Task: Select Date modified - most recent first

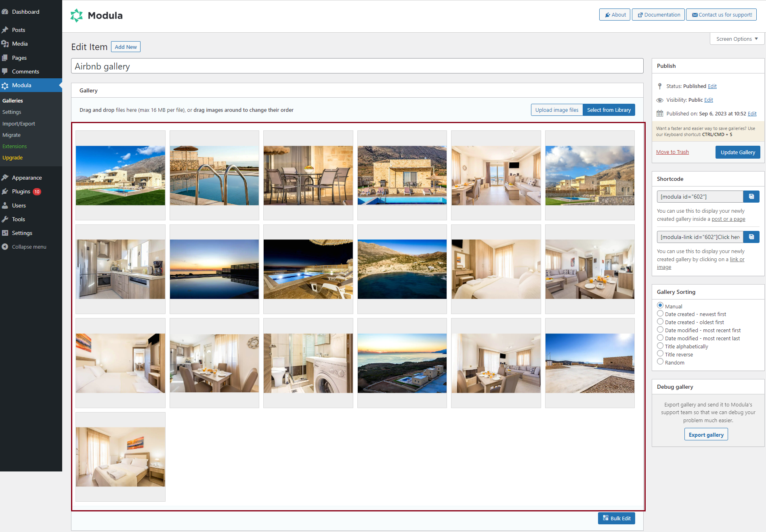Action: click(x=660, y=330)
